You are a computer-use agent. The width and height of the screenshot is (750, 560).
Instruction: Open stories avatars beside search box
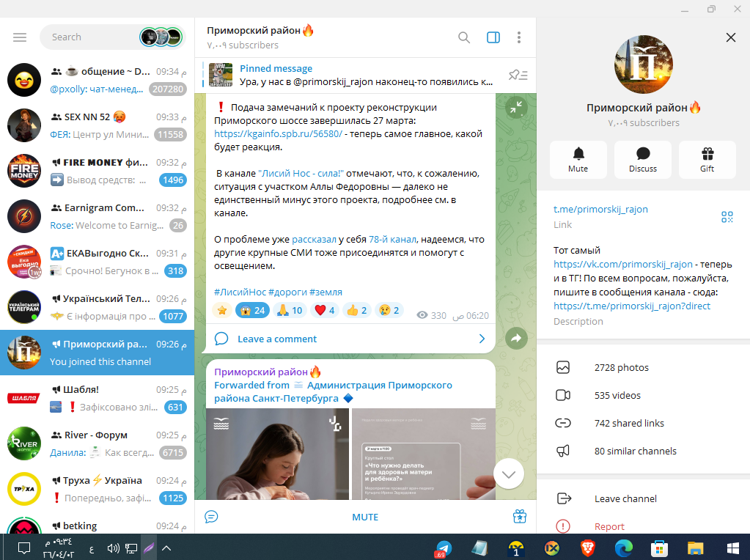click(161, 37)
